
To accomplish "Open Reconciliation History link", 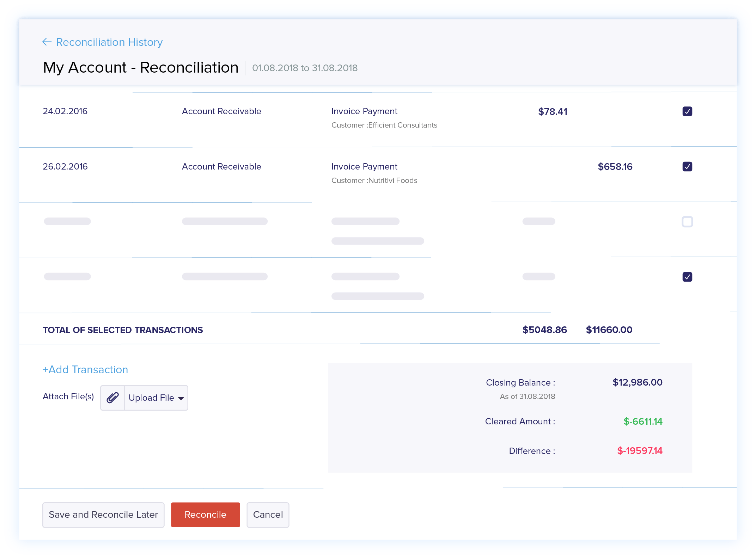I will 109,42.
